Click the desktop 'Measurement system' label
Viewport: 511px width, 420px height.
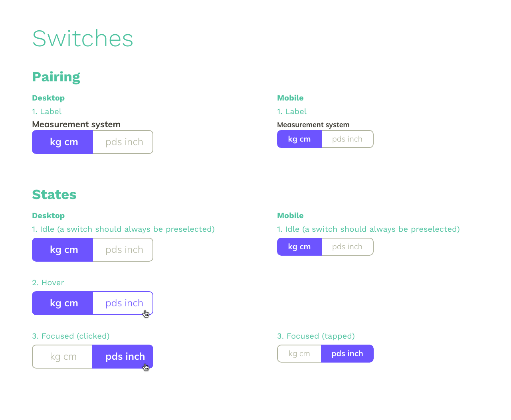[x=76, y=124]
